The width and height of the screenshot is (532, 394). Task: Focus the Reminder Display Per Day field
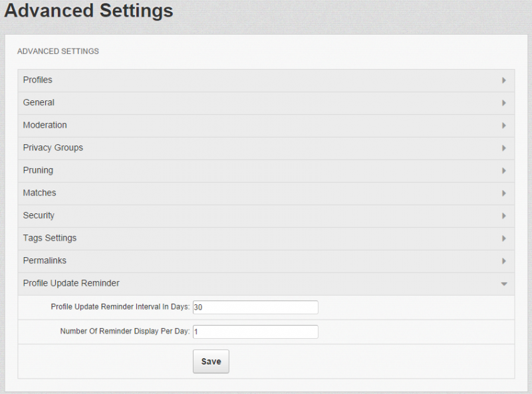point(255,332)
